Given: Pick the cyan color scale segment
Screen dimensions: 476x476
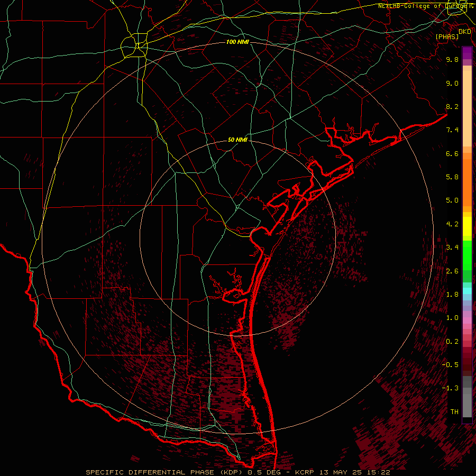Looking at the screenshot, I should [x=467, y=291].
